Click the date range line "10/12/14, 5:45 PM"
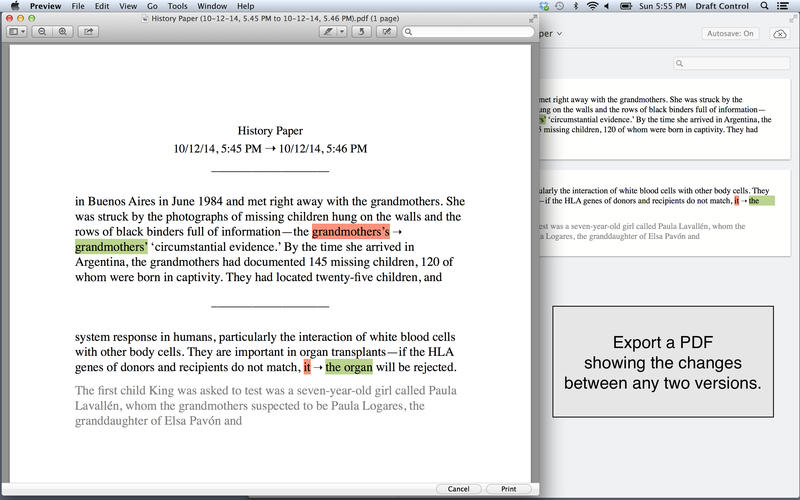This screenshot has height=500, width=800. (270, 149)
